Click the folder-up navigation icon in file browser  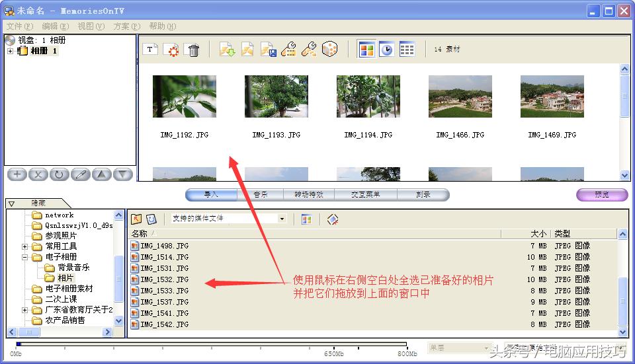[x=136, y=219]
